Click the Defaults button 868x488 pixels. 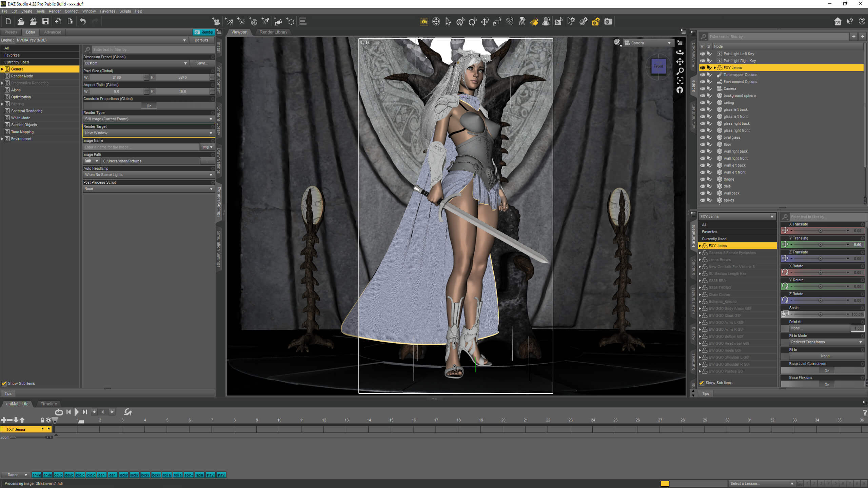pos(201,40)
